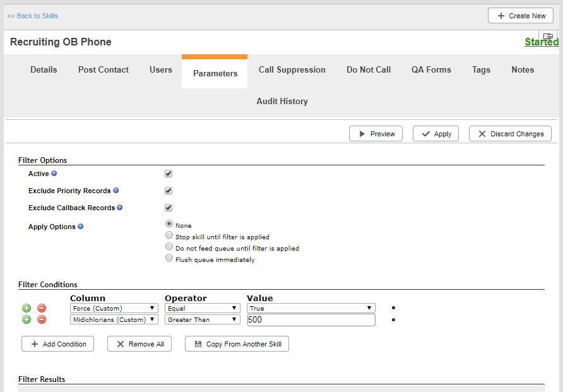Viewport: 563px width, 392px height.
Task: Switch to the Users tab
Action: click(x=161, y=69)
